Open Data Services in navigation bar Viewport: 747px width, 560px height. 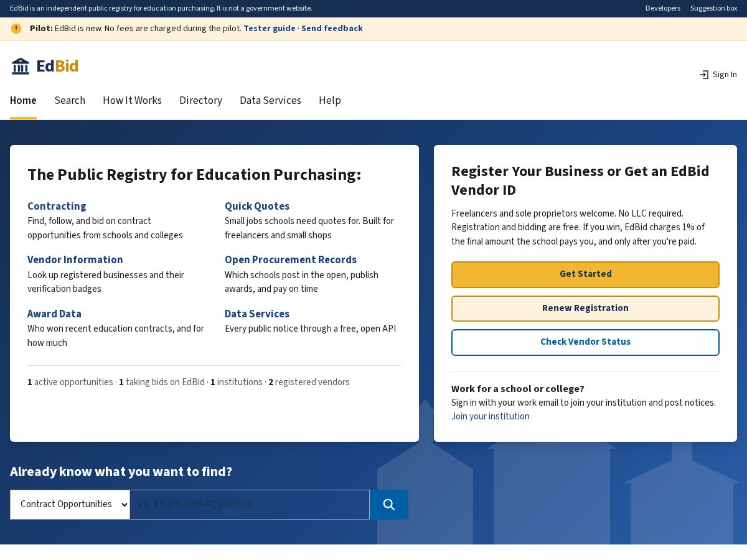click(x=270, y=100)
